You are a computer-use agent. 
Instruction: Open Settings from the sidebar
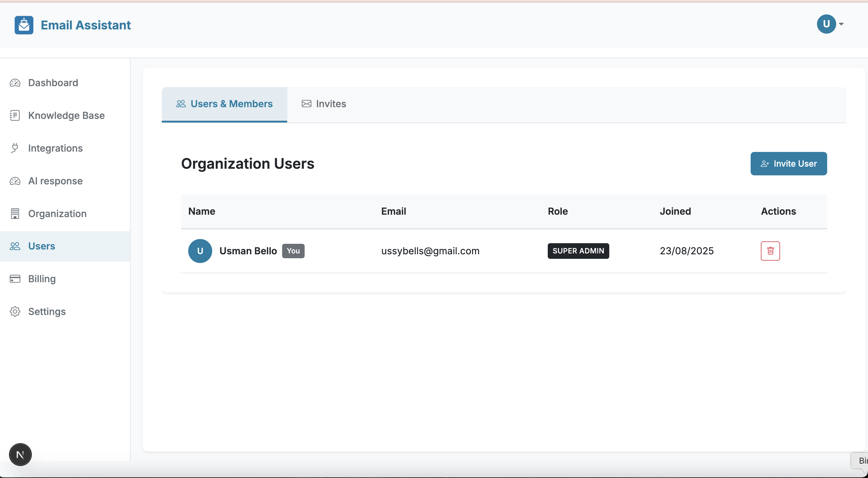[x=47, y=311]
